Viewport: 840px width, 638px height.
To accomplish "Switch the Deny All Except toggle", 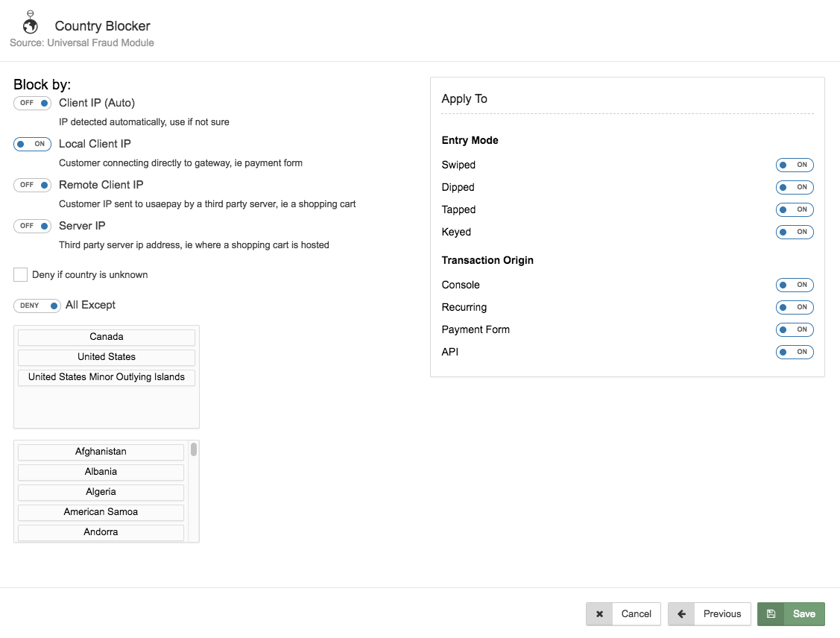I will [37, 306].
